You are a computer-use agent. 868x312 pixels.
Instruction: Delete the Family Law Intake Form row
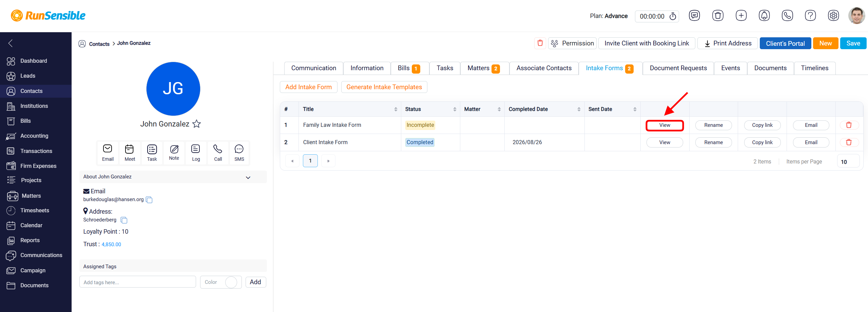(x=849, y=125)
